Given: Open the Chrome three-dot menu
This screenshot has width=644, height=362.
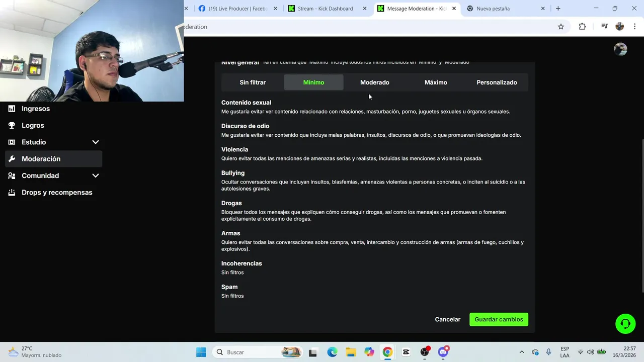Looking at the screenshot, I should pyautogui.click(x=635, y=27).
